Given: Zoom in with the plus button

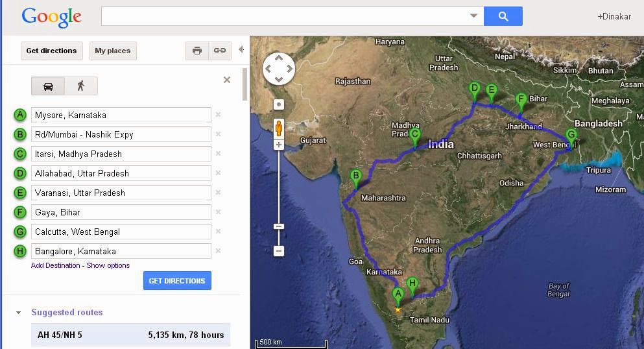Looking at the screenshot, I should coord(279,145).
